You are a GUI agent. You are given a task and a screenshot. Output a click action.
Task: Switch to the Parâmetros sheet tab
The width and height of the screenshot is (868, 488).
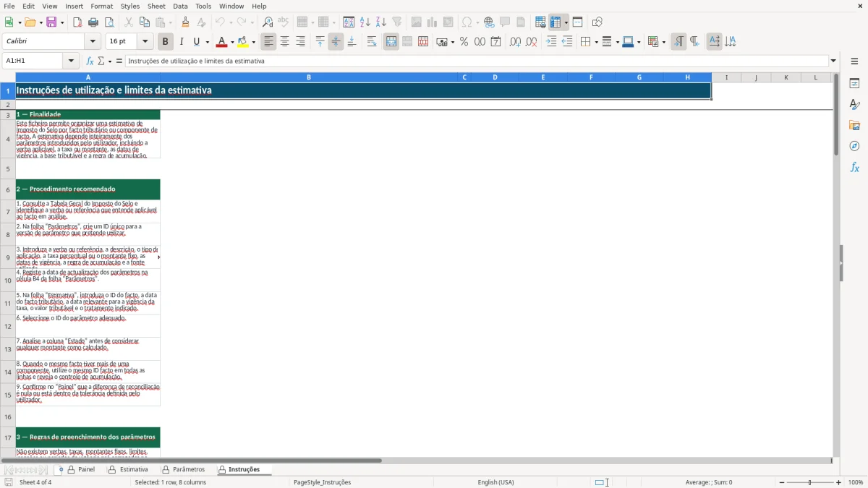[x=188, y=470]
